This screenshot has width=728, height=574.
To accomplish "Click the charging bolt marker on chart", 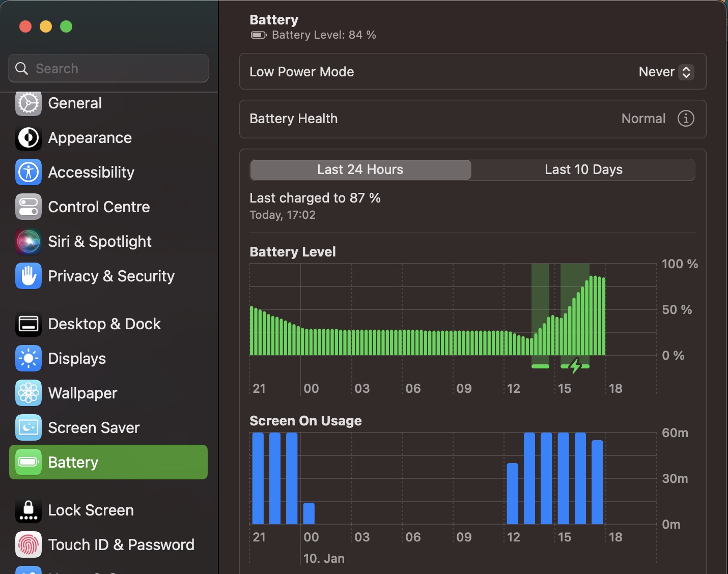I will [x=575, y=366].
